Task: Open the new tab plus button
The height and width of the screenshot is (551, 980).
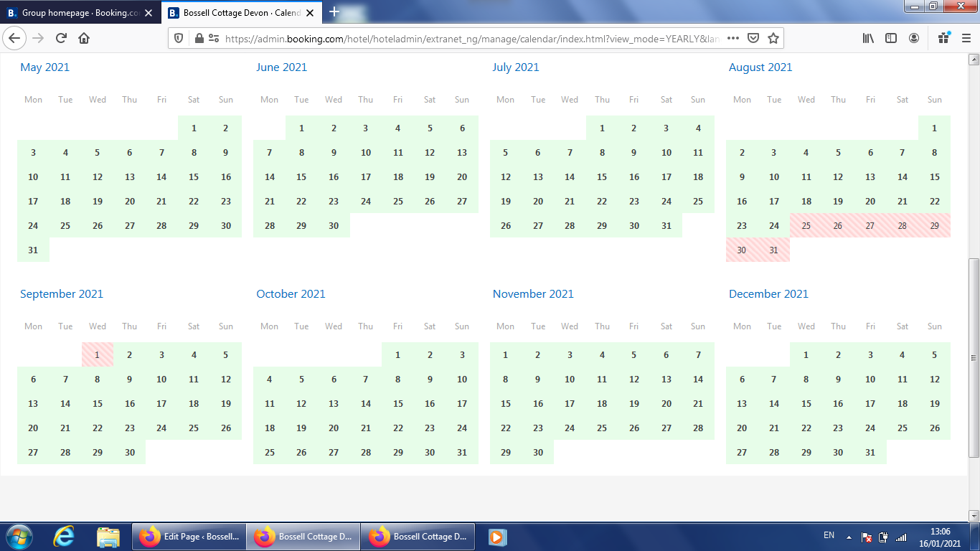Action: coord(334,12)
